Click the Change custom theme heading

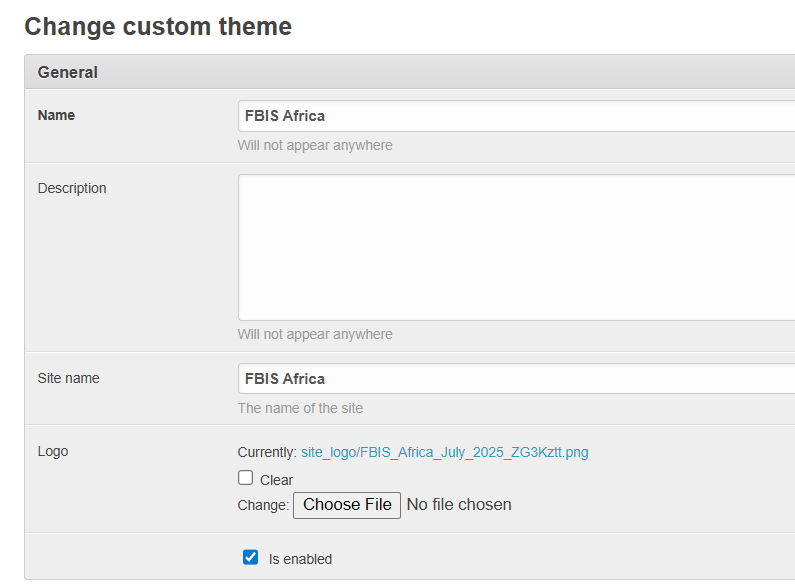pyautogui.click(x=158, y=27)
